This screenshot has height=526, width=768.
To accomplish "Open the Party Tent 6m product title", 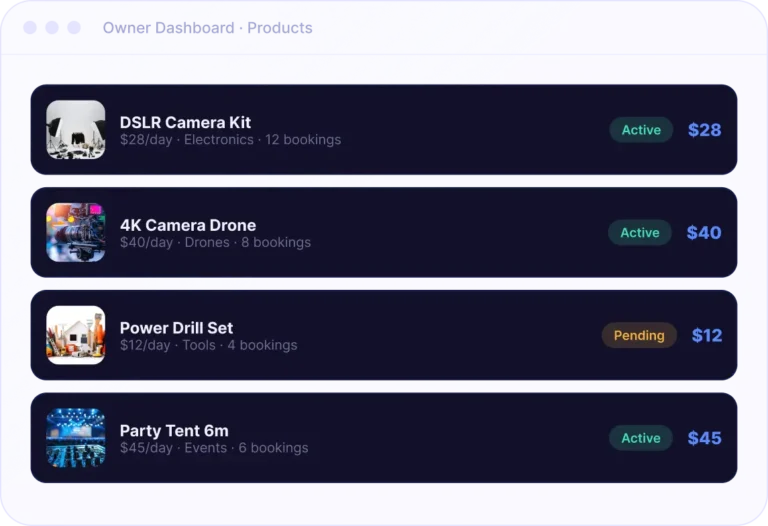I will [174, 430].
